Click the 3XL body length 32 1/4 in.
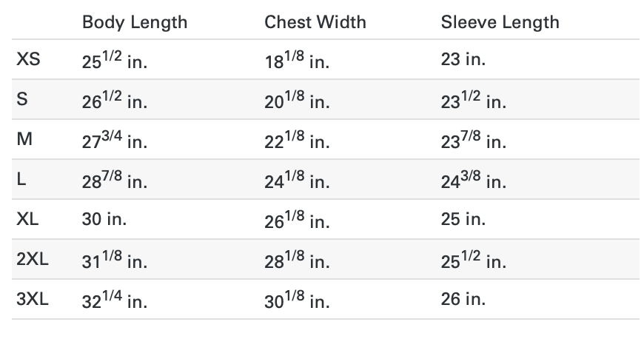 click(114, 300)
